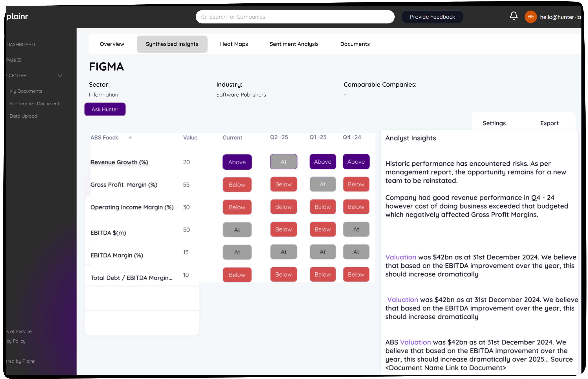Select the Gross Profit Margin (%) row label
588x379 pixels.
coord(124,185)
